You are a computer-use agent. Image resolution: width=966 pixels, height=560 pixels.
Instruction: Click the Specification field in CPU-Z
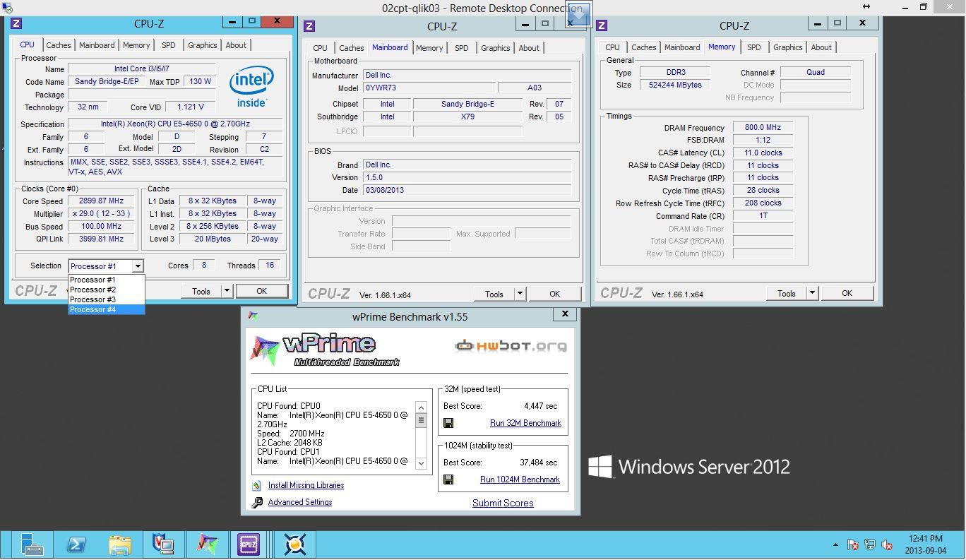(x=175, y=124)
